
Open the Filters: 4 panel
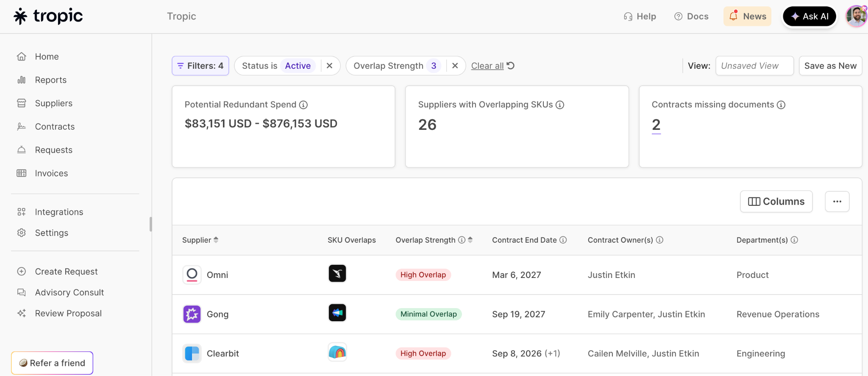point(200,66)
